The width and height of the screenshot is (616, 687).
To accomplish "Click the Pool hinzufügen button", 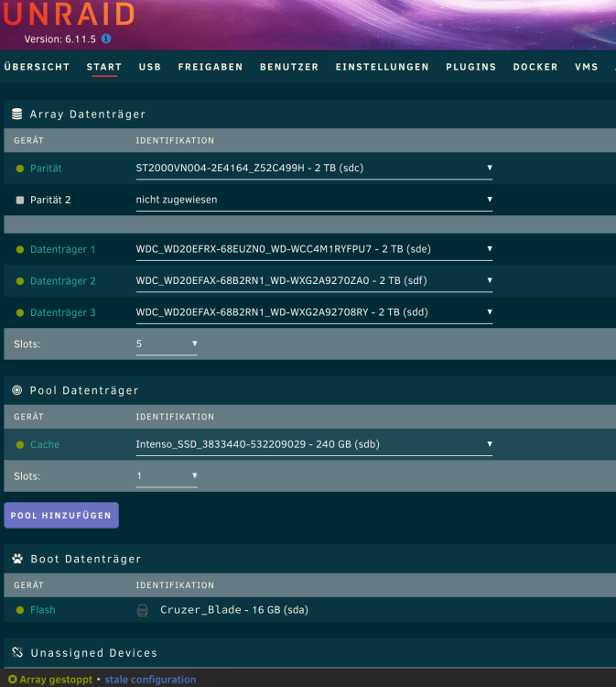I will [x=61, y=515].
